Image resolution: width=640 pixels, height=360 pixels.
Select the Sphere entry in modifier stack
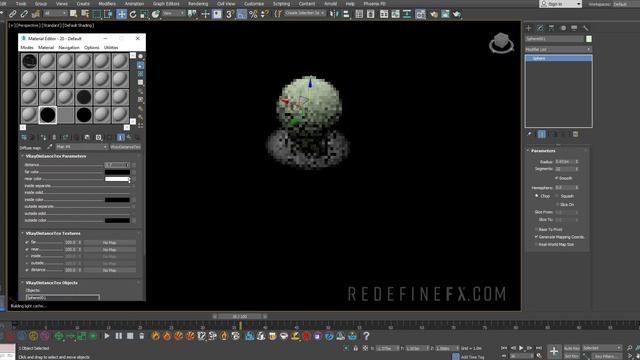pos(558,58)
